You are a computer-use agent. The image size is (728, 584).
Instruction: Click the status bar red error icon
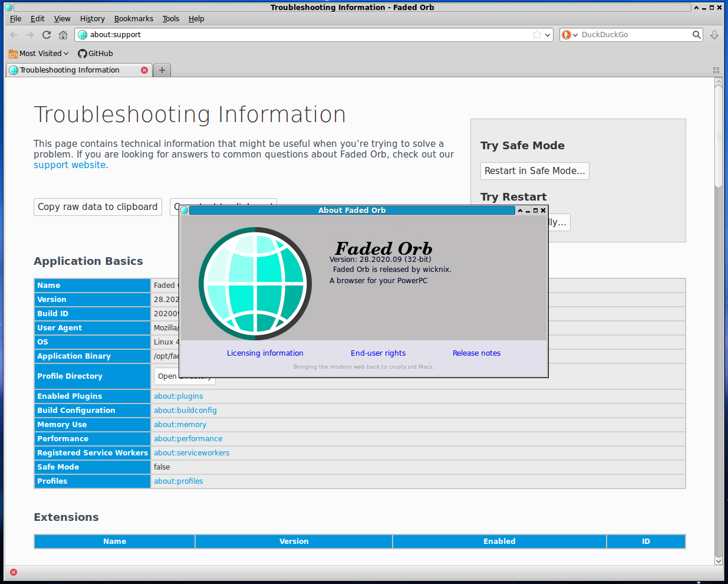point(14,572)
